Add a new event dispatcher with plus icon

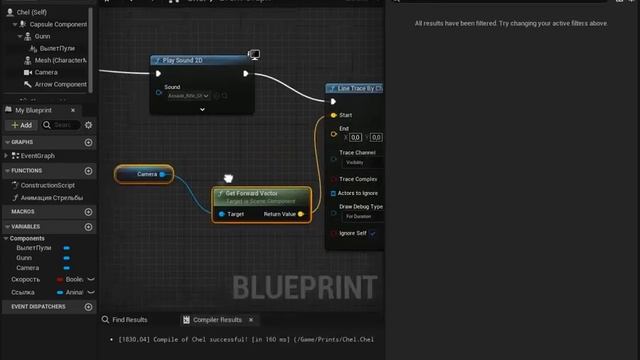click(88, 307)
